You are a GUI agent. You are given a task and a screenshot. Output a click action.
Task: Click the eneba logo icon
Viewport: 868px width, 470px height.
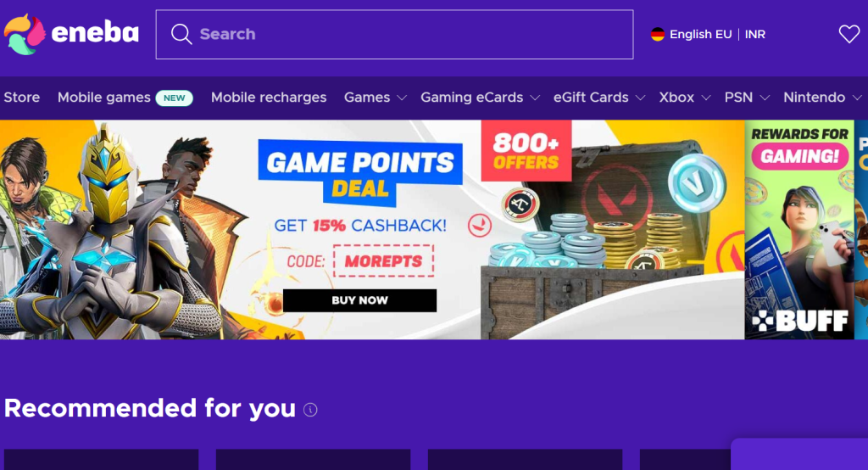click(x=25, y=35)
